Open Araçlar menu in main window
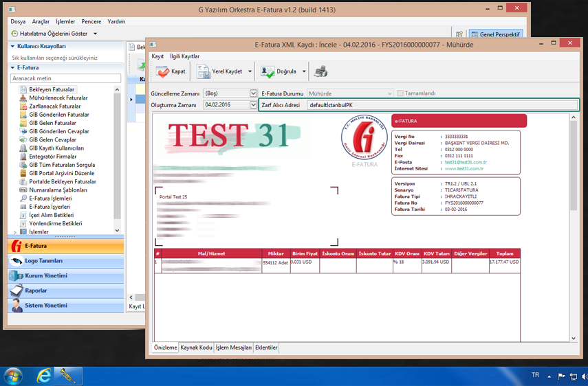 (x=41, y=22)
